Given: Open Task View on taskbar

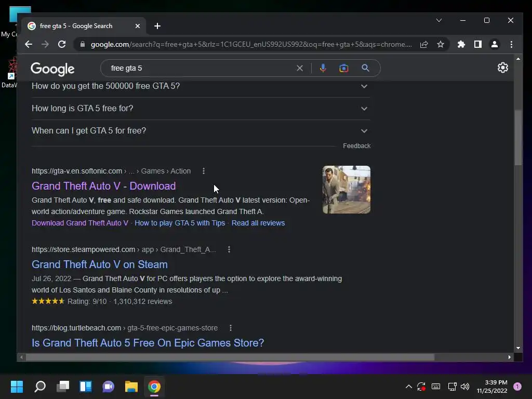Looking at the screenshot, I should point(63,387).
